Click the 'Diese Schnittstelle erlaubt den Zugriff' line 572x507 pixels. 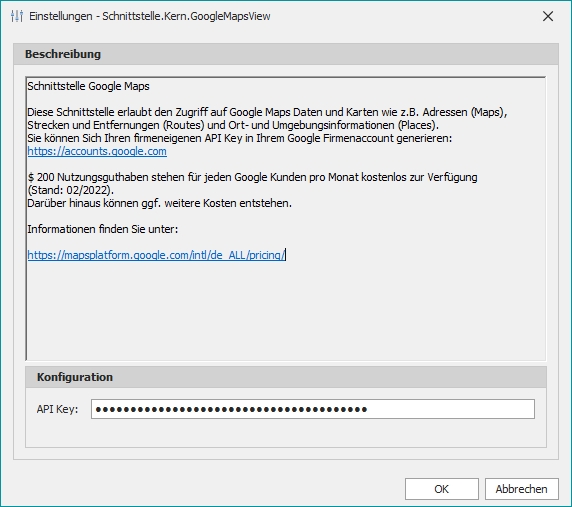point(267,112)
